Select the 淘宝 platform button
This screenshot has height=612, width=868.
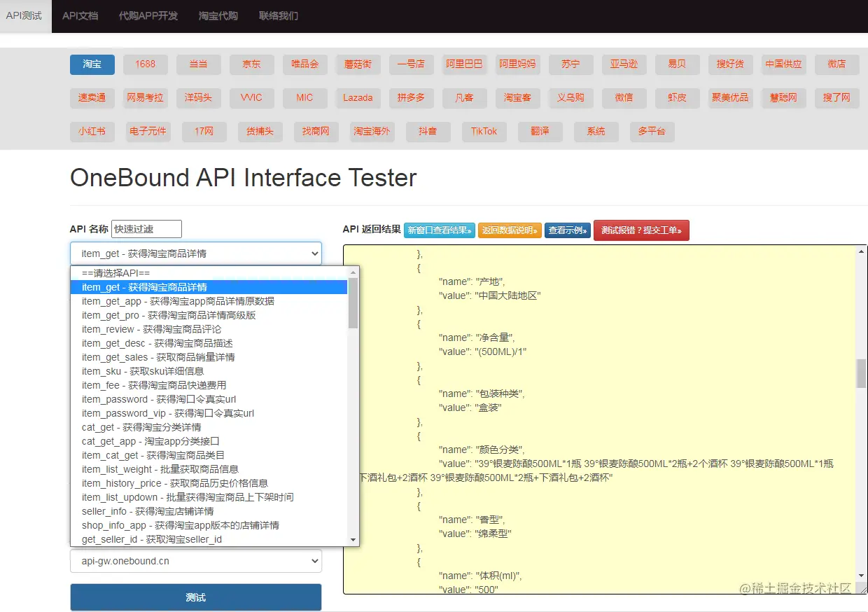(x=92, y=64)
